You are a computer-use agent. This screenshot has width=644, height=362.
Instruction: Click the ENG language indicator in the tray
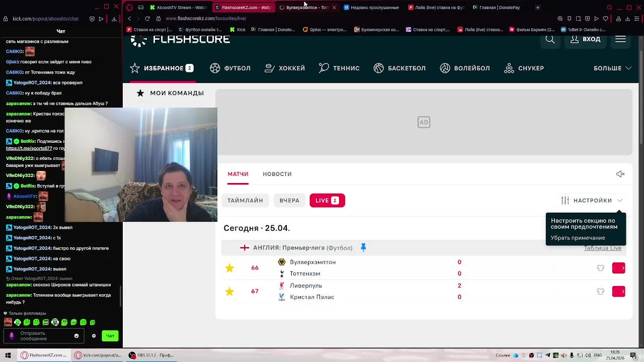(598, 355)
